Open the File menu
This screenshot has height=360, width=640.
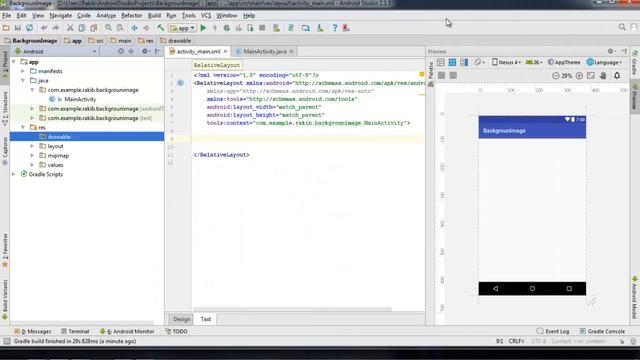point(7,16)
